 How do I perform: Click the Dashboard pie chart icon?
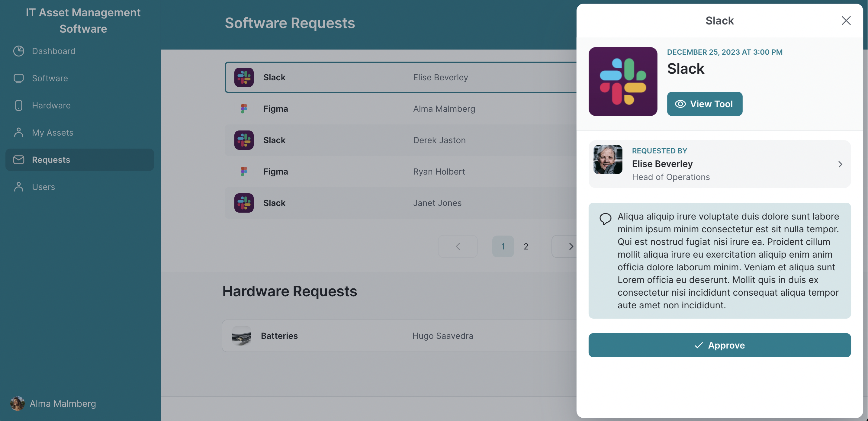point(18,51)
